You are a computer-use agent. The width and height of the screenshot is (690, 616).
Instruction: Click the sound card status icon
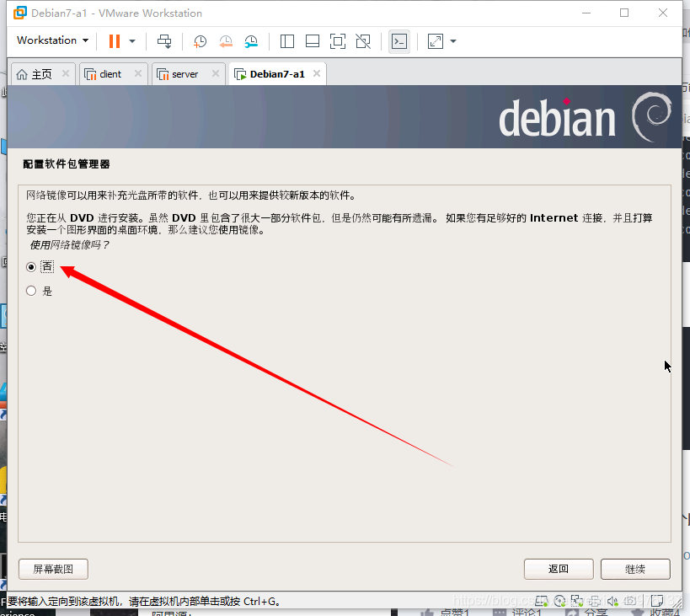pyautogui.click(x=612, y=601)
